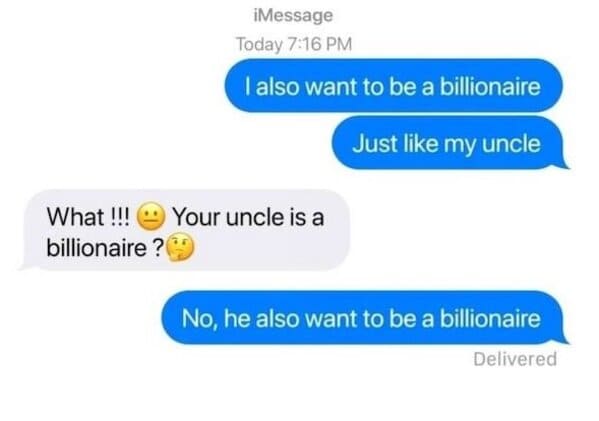Click the neutral face emoji
Image resolution: width=599 pixels, height=421 pixels.
pos(151,216)
